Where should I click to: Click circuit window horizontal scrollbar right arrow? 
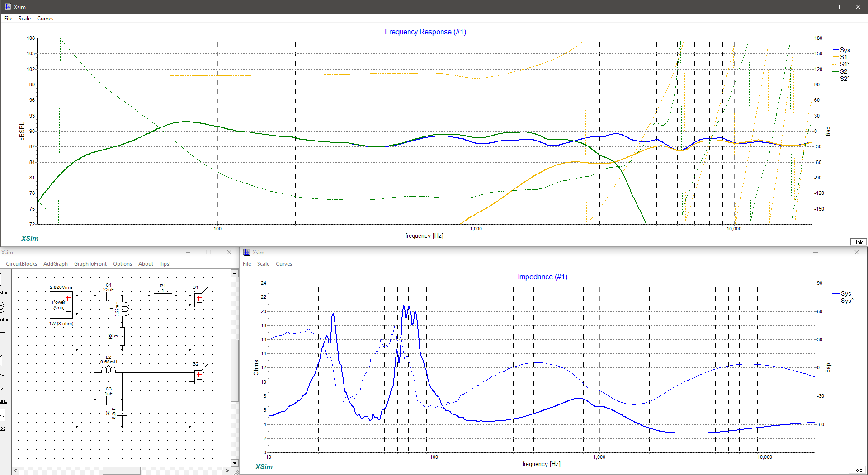(x=227, y=470)
